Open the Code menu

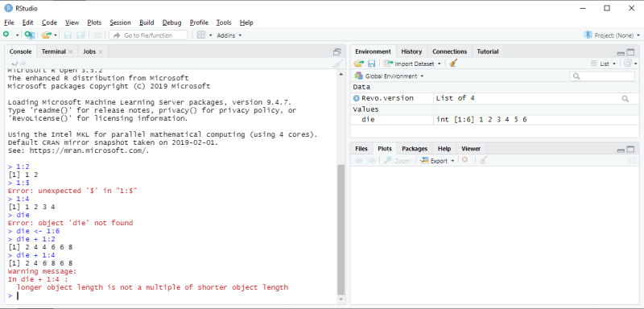(49, 23)
